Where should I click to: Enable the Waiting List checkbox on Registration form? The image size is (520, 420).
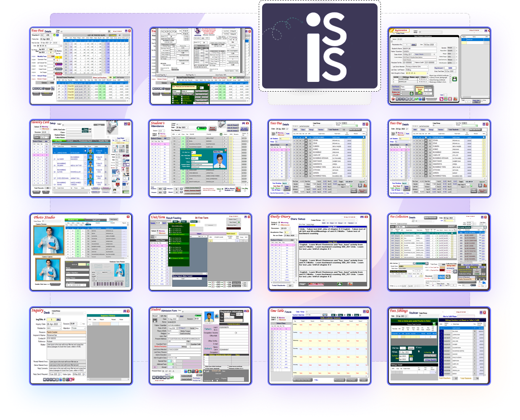401,92
